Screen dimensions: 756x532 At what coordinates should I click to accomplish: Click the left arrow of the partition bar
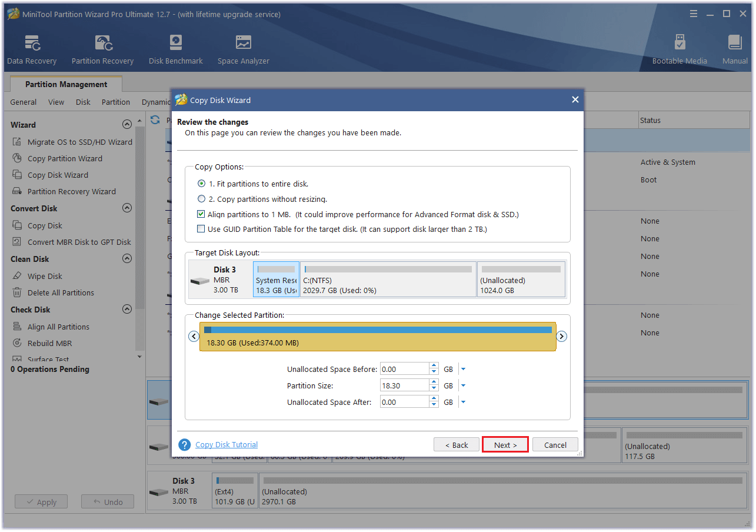(194, 337)
